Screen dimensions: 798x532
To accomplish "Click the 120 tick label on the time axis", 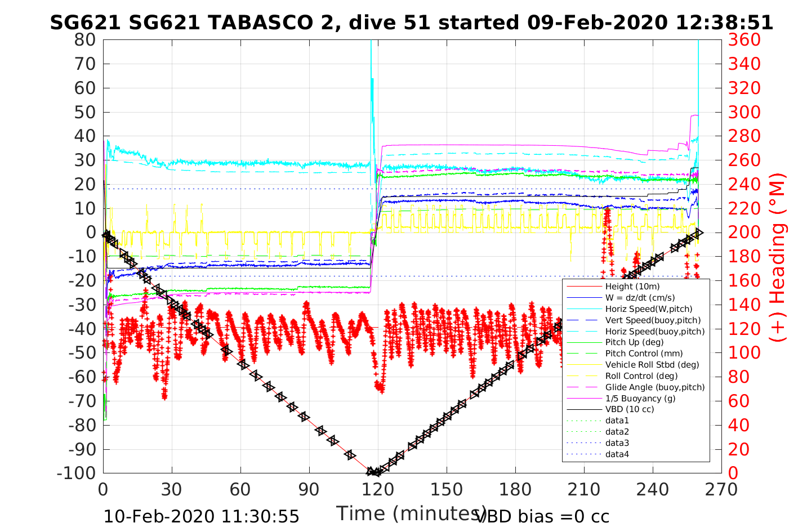I will pos(378,490).
